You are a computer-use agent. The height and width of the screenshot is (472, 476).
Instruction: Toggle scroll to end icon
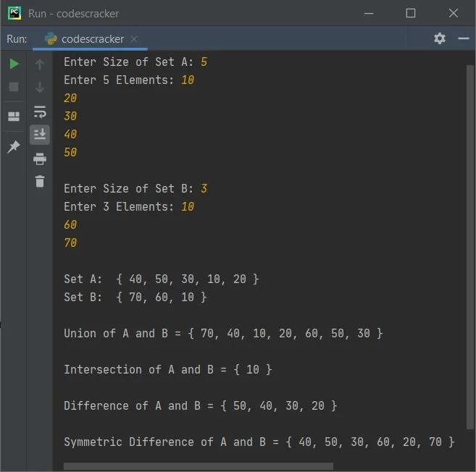(40, 134)
